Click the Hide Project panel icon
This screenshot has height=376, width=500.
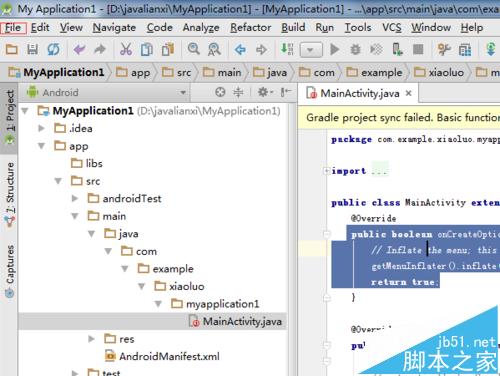click(x=286, y=92)
